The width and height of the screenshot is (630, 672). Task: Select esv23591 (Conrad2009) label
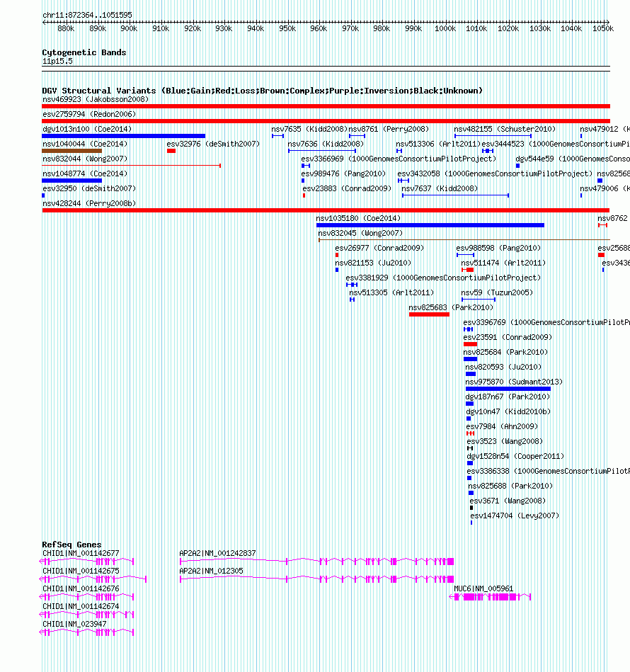tap(508, 337)
